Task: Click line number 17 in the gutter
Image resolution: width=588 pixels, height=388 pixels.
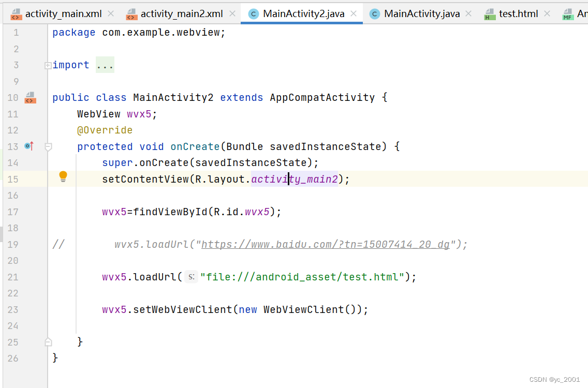Action: [x=13, y=212]
